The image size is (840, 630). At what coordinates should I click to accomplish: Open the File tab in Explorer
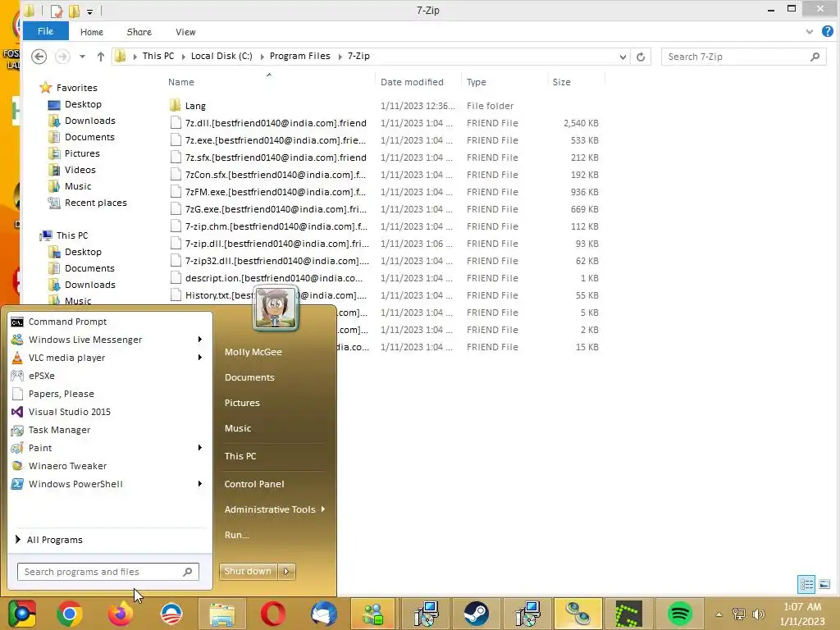[x=46, y=31]
